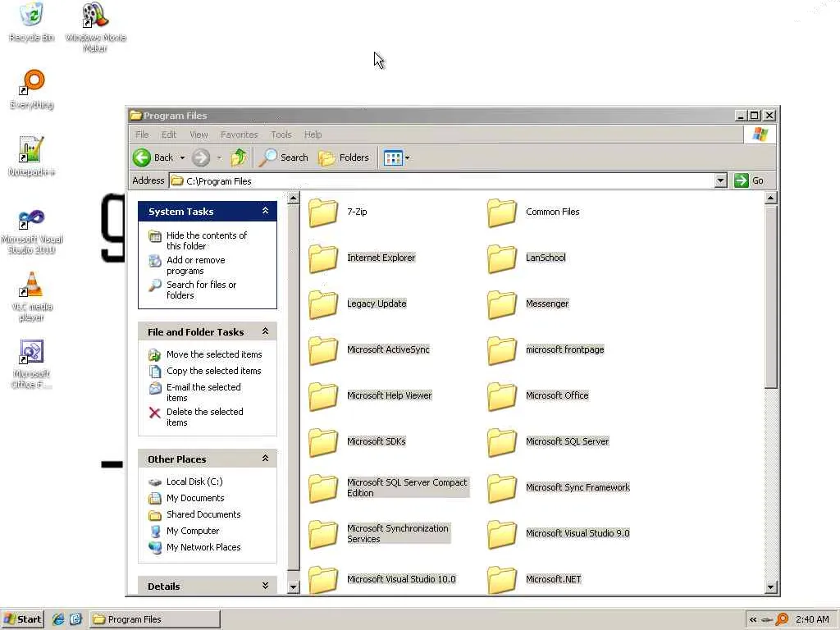Open the View menu
Viewport: 840px width, 630px height.
pos(199,135)
